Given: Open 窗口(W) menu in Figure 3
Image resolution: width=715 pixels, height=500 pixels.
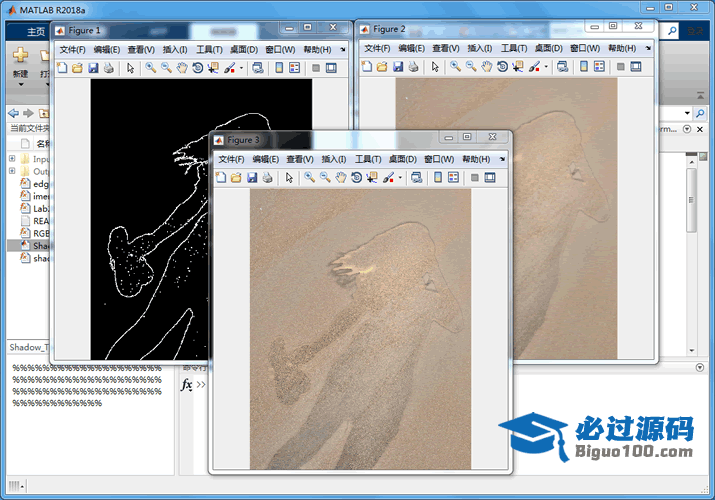Looking at the screenshot, I should pos(439,159).
